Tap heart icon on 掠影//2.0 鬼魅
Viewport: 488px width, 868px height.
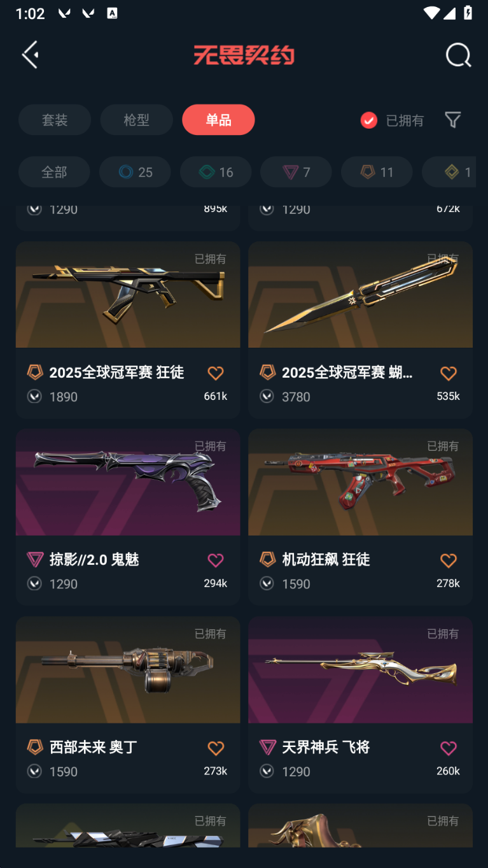point(216,560)
